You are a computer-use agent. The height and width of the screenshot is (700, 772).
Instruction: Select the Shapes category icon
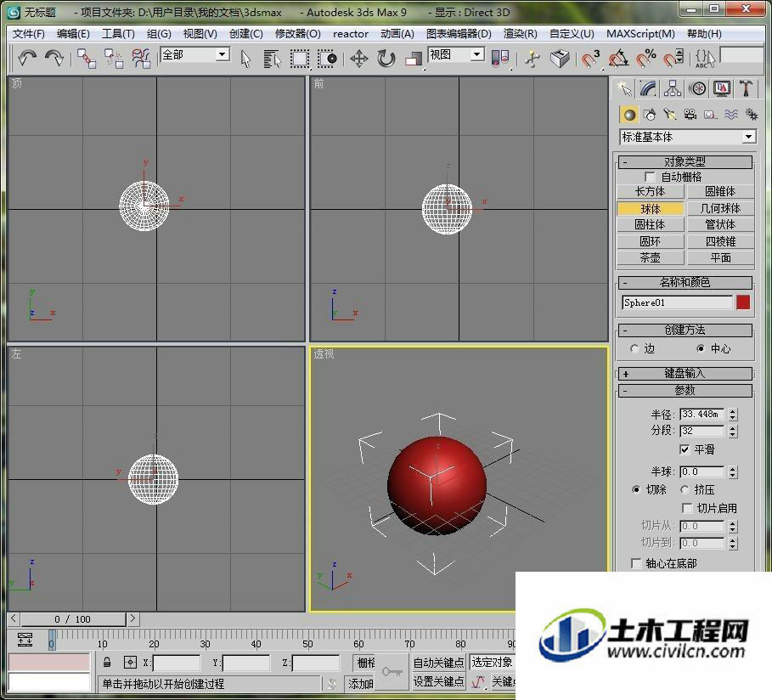coord(650,115)
